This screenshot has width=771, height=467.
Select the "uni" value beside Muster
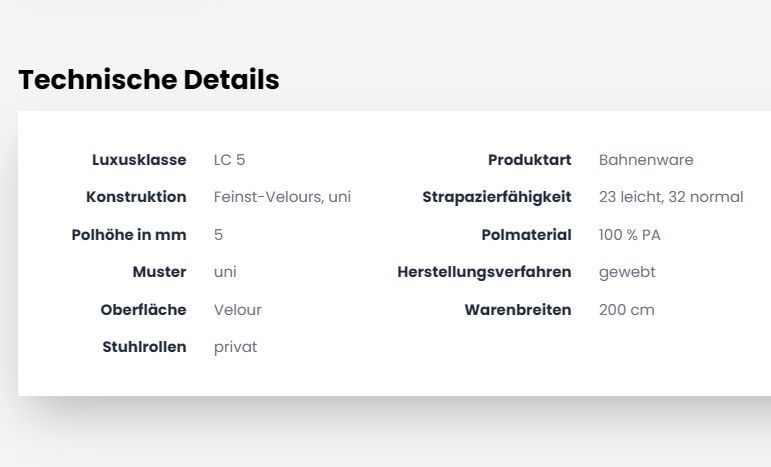225,272
